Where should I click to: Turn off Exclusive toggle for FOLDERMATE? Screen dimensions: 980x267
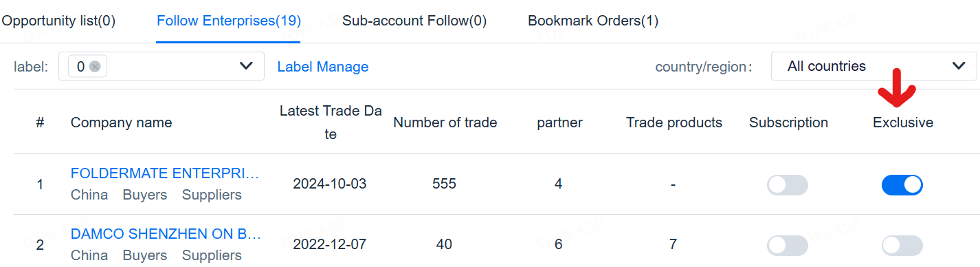902,185
